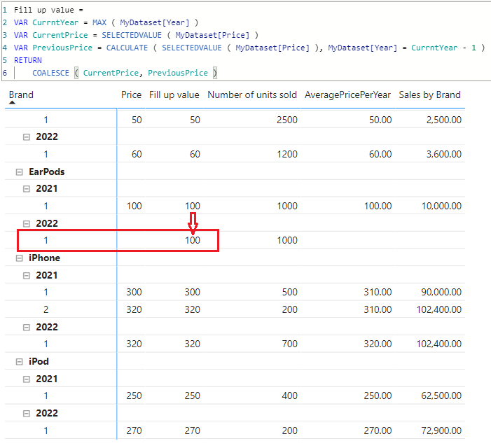Select the iPhone row label
The height and width of the screenshot is (448, 491).
coord(44,258)
